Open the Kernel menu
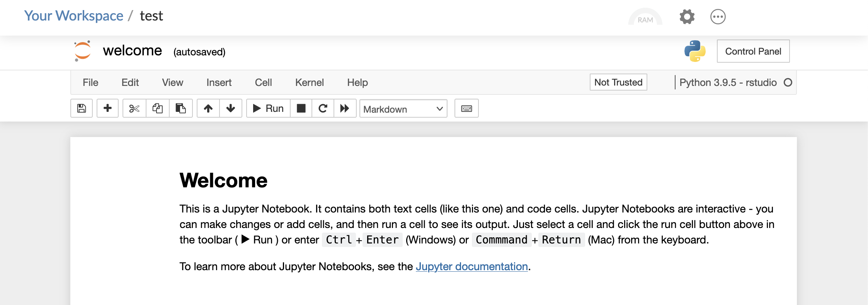Viewport: 868px width, 305px height. (x=309, y=82)
